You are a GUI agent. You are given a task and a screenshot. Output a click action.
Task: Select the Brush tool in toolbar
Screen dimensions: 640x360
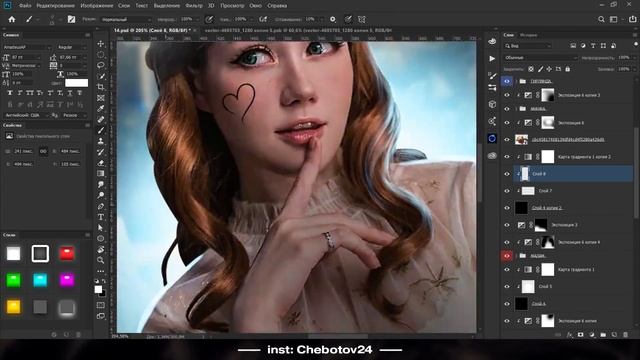pyautogui.click(x=101, y=130)
